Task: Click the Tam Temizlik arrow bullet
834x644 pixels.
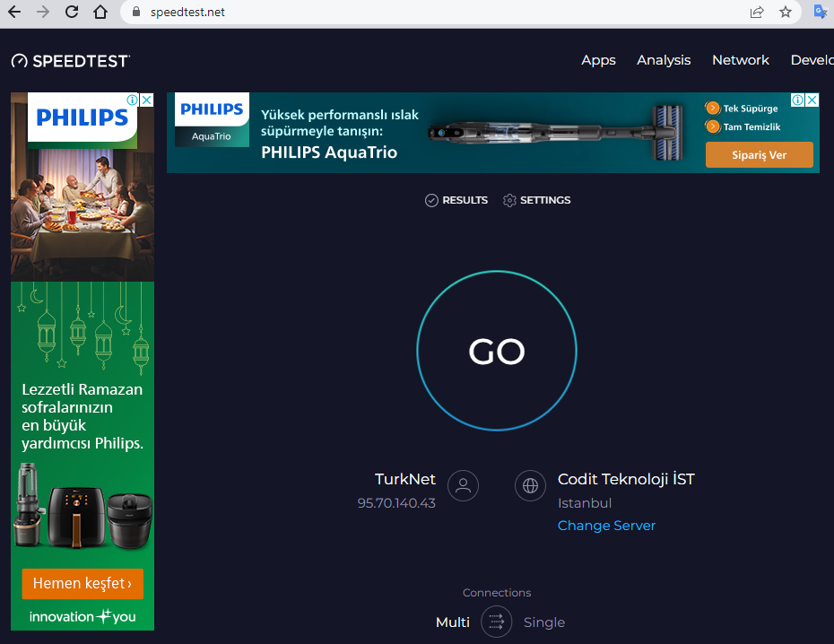Action: point(712,126)
